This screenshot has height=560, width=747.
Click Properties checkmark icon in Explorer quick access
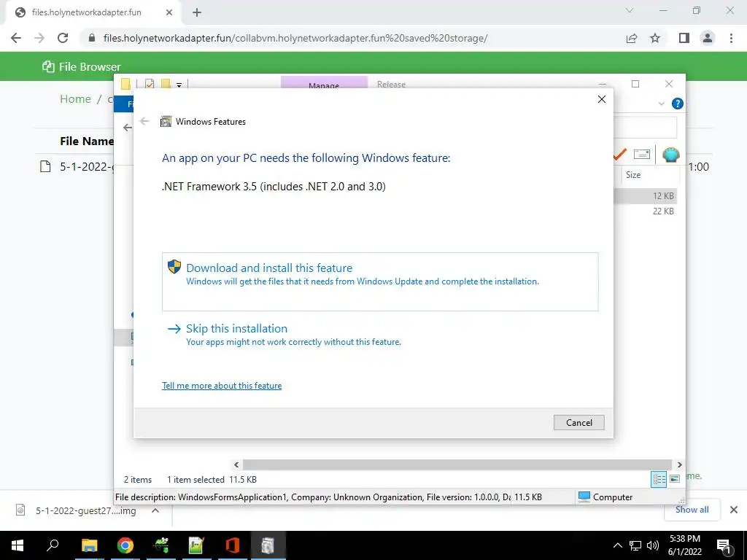coord(149,85)
